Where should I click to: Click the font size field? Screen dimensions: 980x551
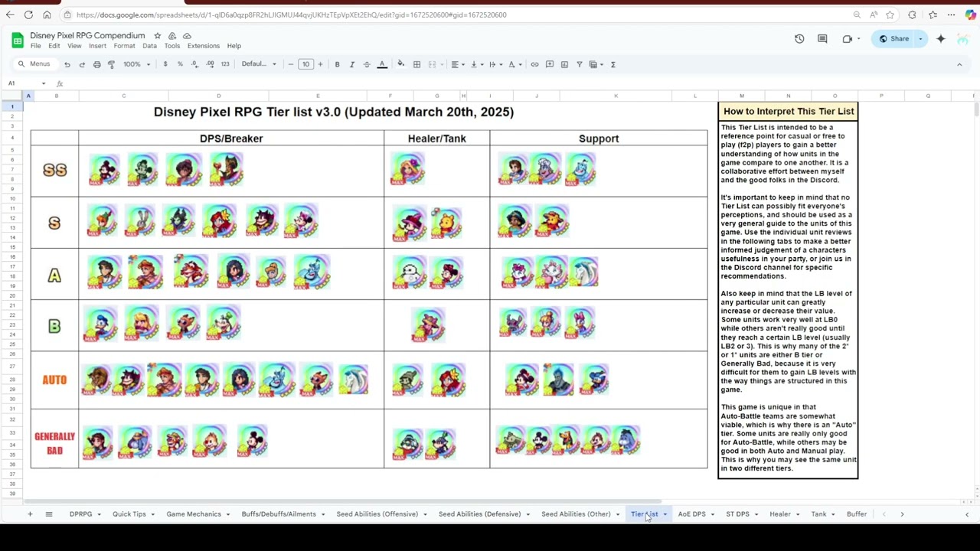[x=305, y=64]
